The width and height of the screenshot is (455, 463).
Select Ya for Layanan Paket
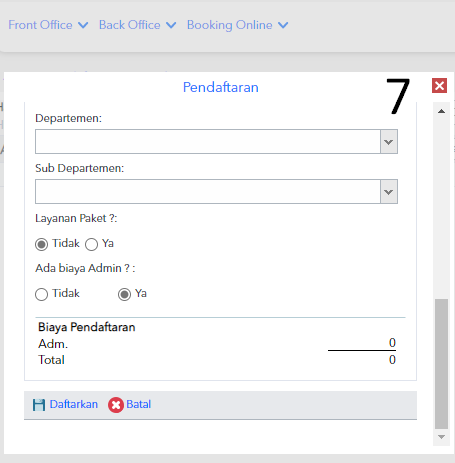[91, 244]
